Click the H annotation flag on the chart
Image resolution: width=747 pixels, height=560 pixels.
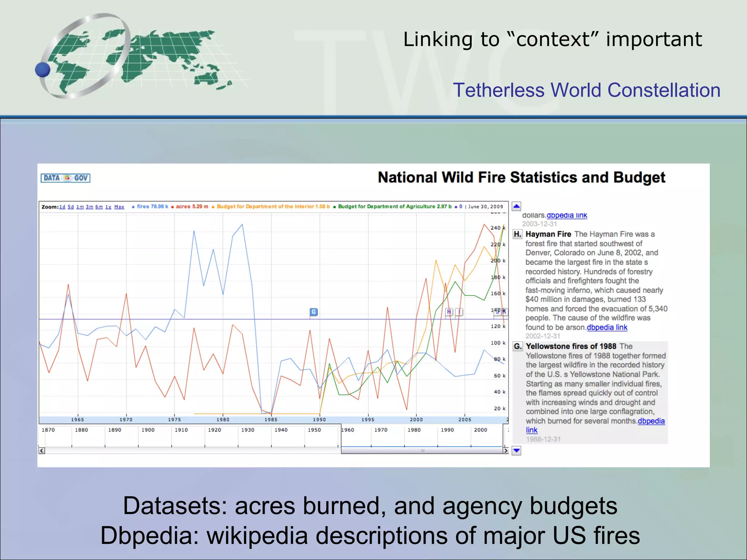tap(449, 312)
